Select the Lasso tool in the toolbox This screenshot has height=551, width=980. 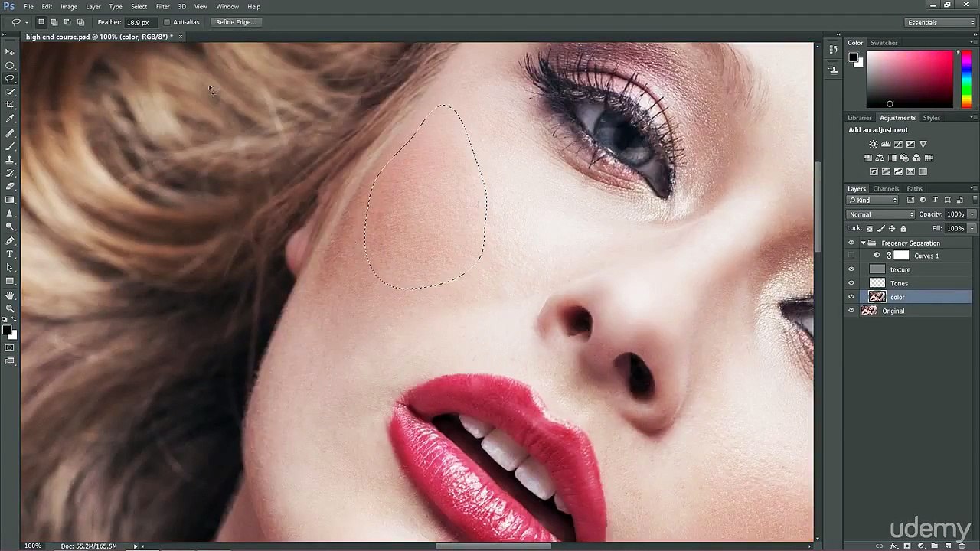click(x=10, y=78)
